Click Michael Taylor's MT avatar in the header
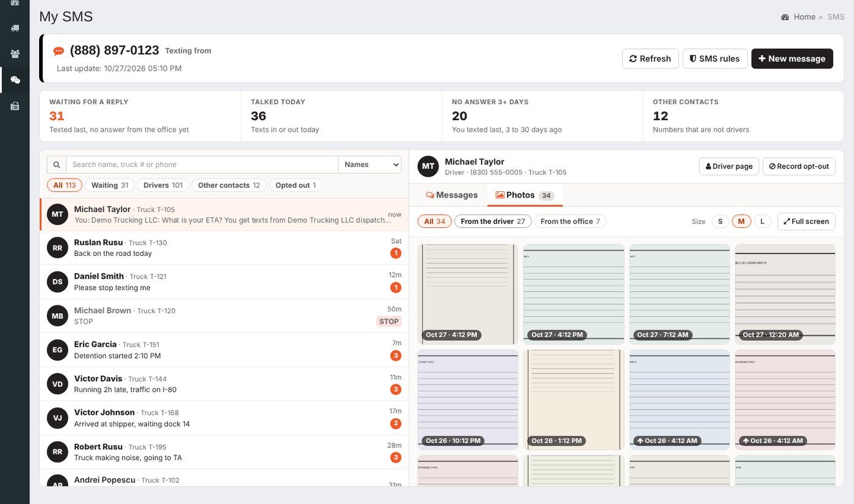This screenshot has width=854, height=504. (x=428, y=166)
